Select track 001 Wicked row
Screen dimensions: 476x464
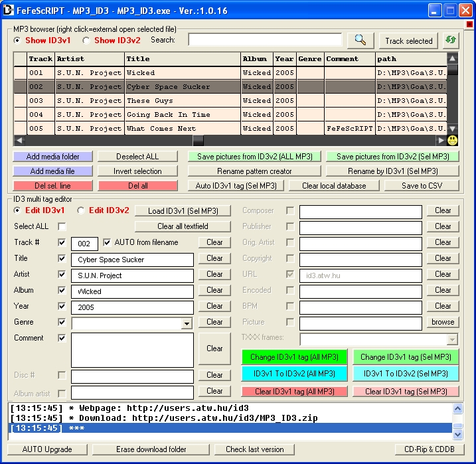tap(230, 73)
